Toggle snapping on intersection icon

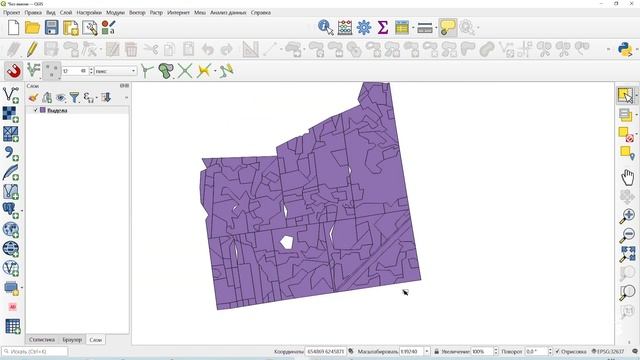pos(185,71)
